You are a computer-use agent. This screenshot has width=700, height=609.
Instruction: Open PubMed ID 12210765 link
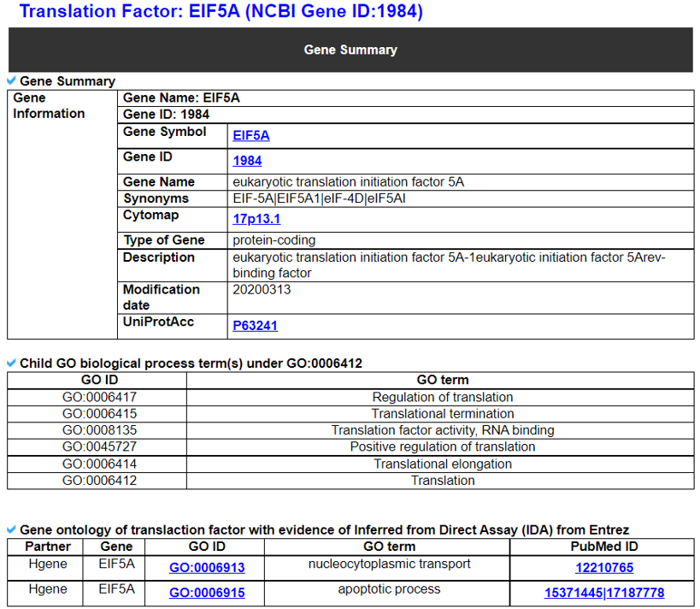[603, 568]
